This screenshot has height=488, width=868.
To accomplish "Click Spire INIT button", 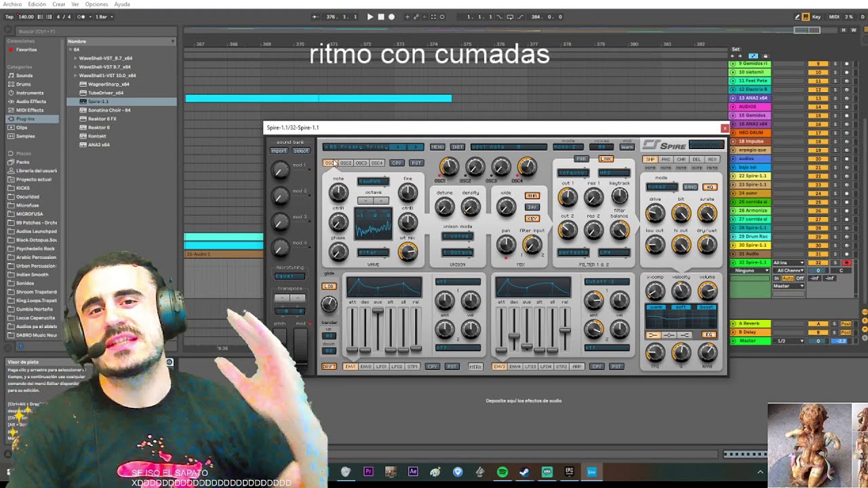I will click(458, 147).
